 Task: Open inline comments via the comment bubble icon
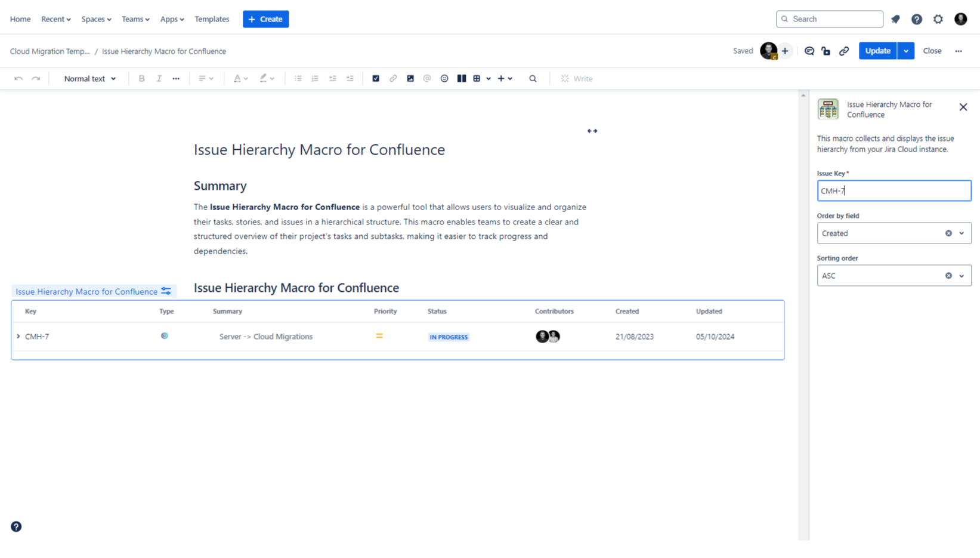click(809, 51)
